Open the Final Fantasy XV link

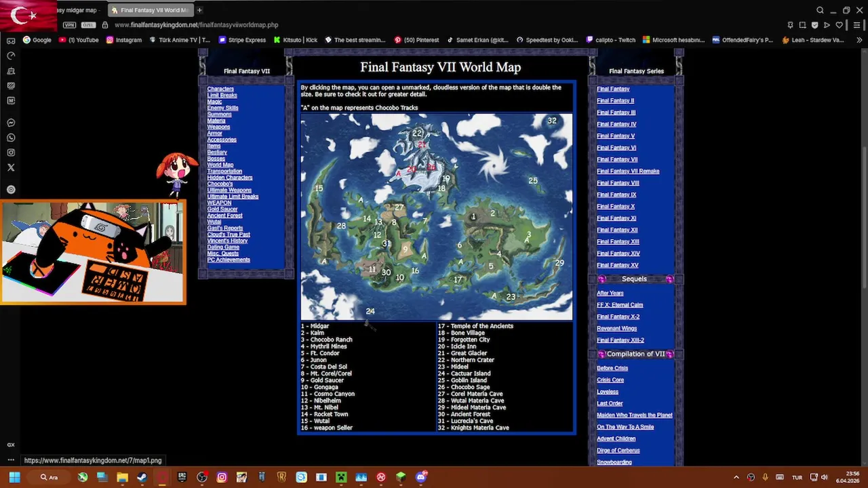coord(617,265)
